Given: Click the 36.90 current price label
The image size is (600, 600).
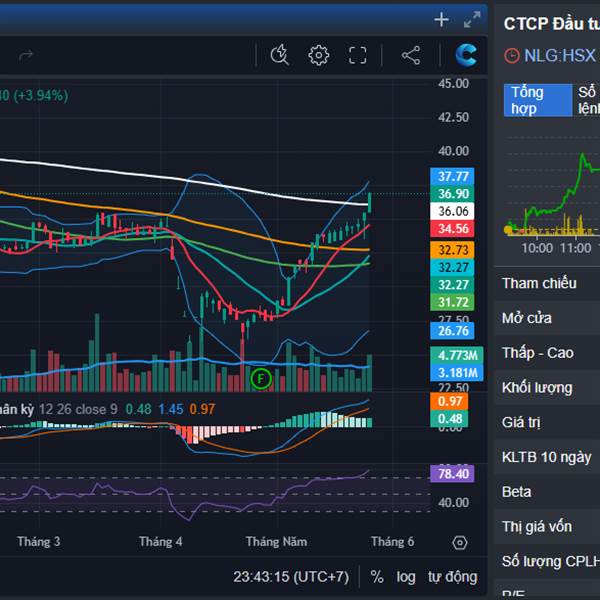Looking at the screenshot, I should click(x=454, y=194).
